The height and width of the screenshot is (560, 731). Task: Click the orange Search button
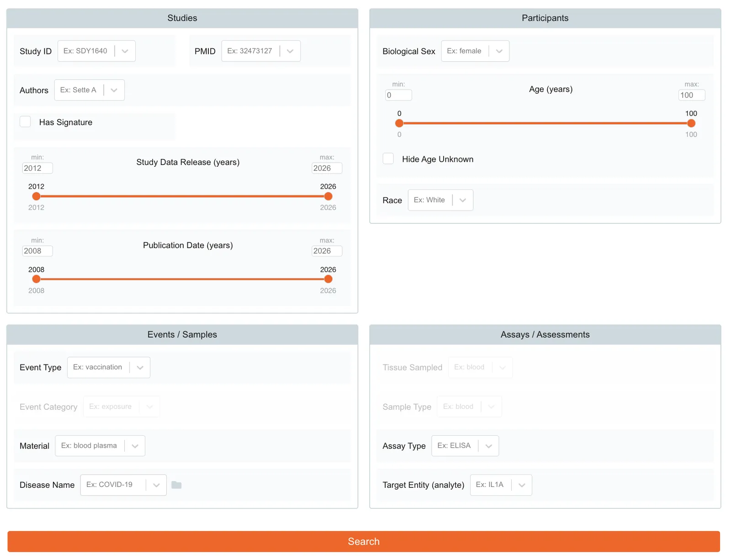(x=364, y=541)
